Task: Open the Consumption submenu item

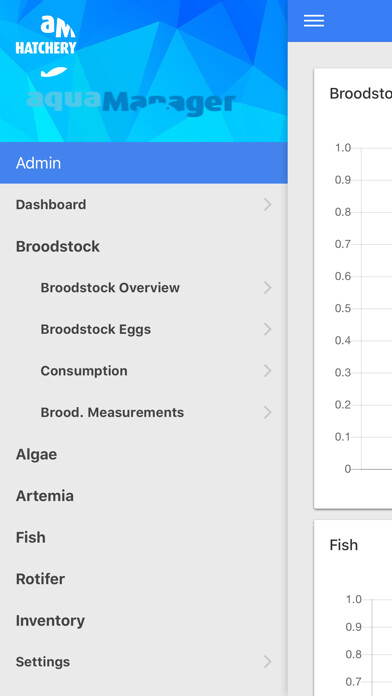Action: 144,371
